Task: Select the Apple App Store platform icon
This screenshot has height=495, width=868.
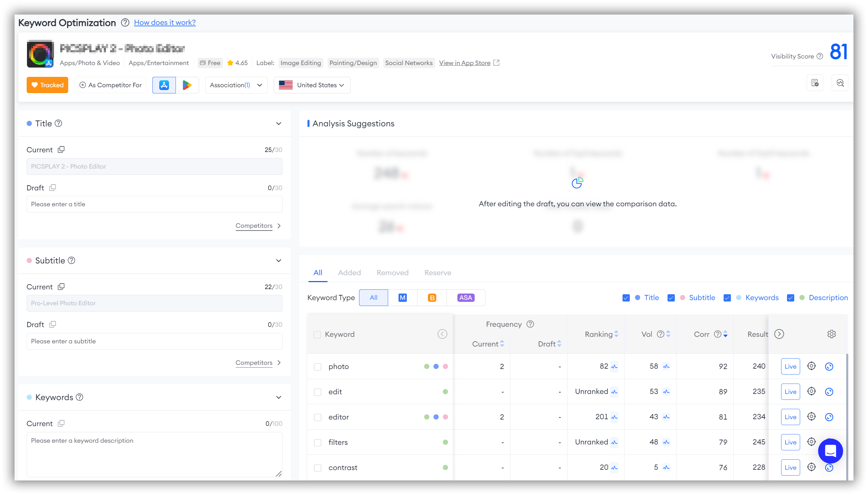Action: 164,85
